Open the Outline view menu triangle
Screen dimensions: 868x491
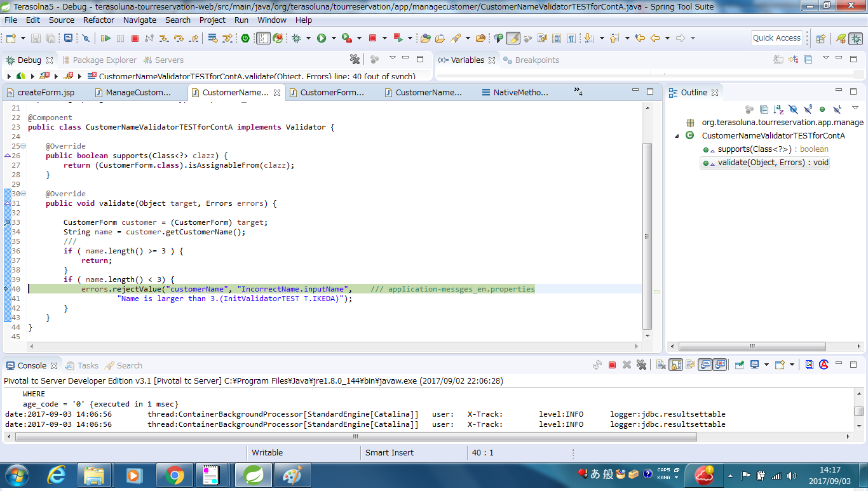click(x=855, y=107)
